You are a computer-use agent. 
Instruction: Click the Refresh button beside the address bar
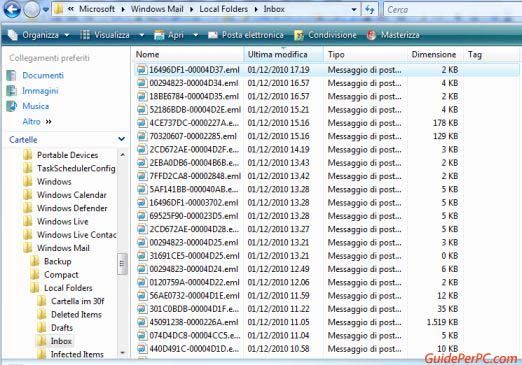click(x=370, y=9)
